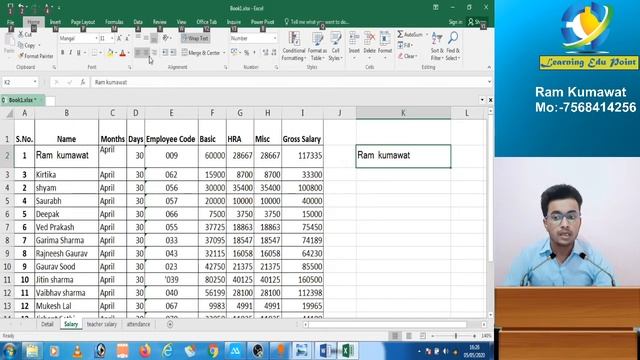The image size is (640, 360).
Task: Open the Number format dropdown
Action: (275, 38)
